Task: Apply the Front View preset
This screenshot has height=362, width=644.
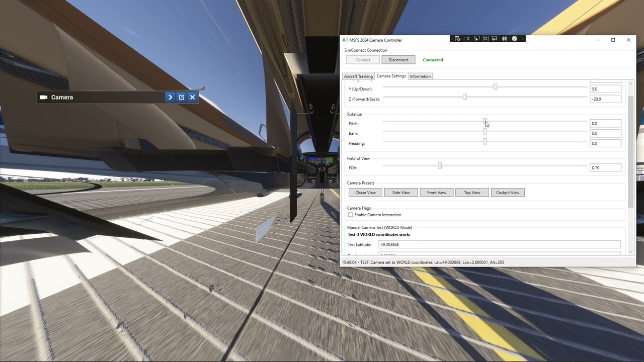Action: click(437, 193)
